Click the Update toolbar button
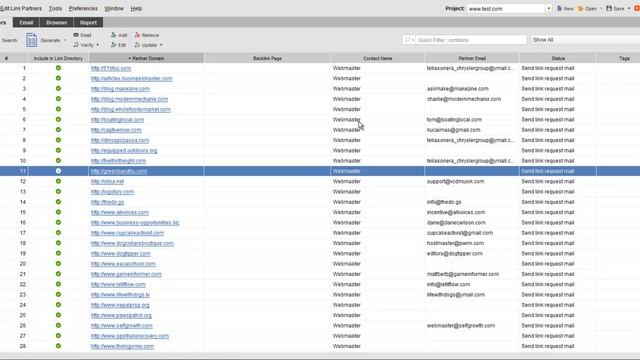The image size is (640, 360). pos(146,45)
